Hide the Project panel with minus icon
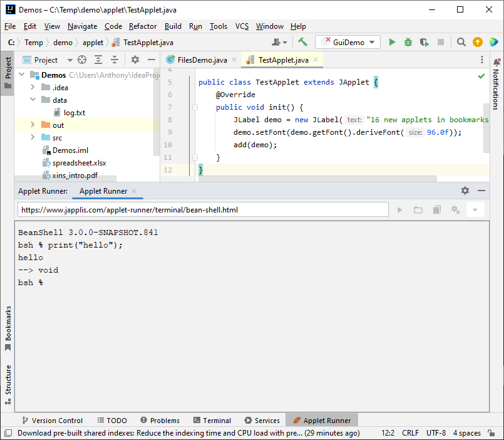This screenshot has width=504, height=440. (x=152, y=60)
